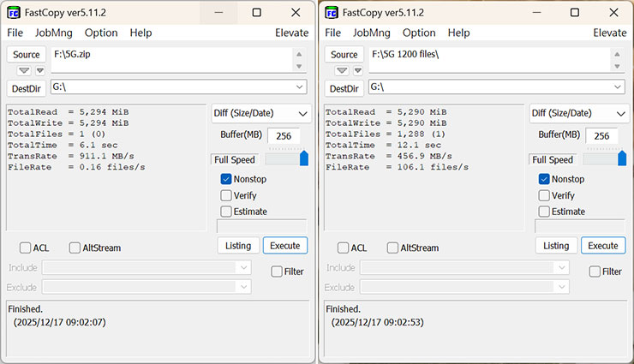Click Elevate in right window menu bar
Screen dimensions: 634x364
610,33
